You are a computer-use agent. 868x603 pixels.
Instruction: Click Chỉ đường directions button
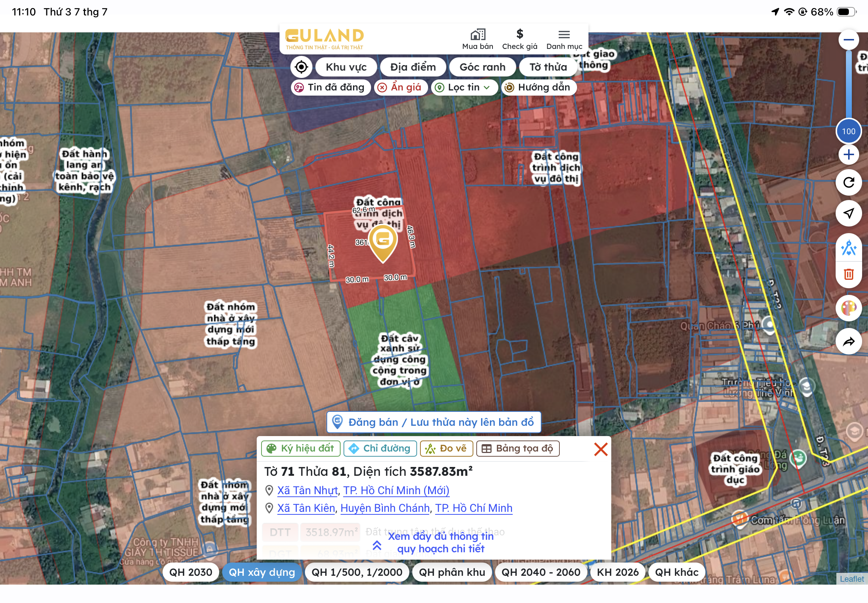coord(380,448)
